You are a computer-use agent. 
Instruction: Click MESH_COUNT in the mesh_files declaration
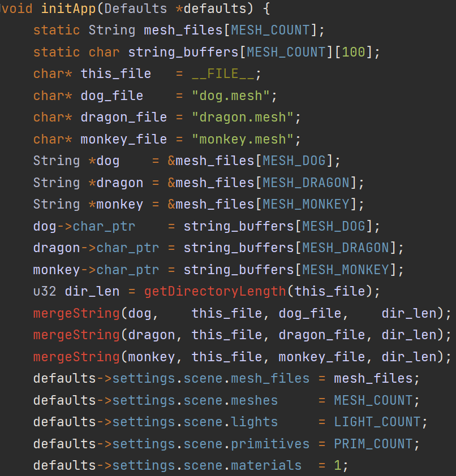pos(270,30)
